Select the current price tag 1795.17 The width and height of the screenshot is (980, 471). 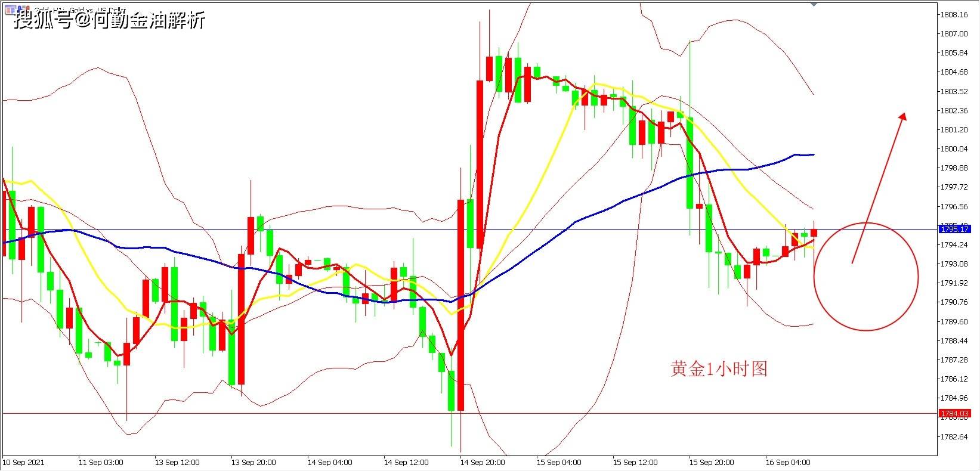coord(955,229)
